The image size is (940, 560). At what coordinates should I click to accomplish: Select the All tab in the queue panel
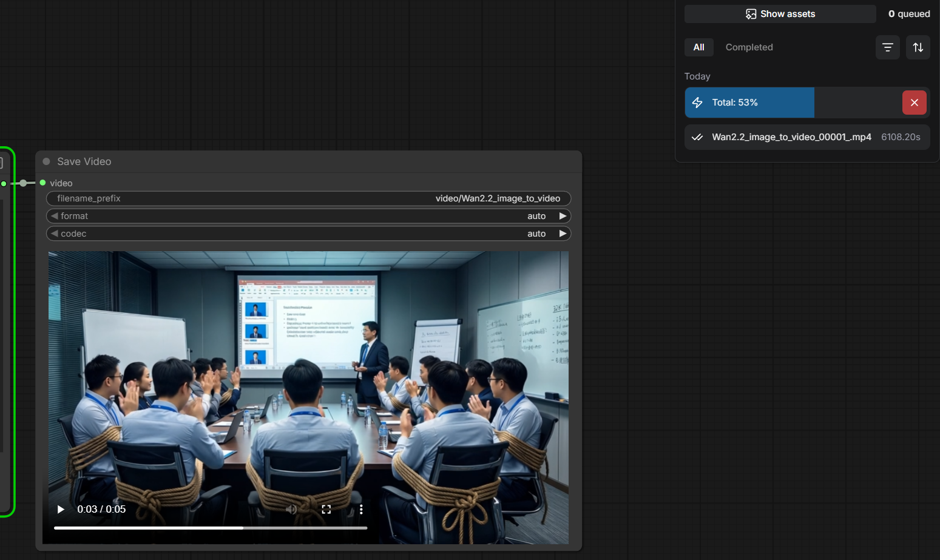click(x=699, y=47)
